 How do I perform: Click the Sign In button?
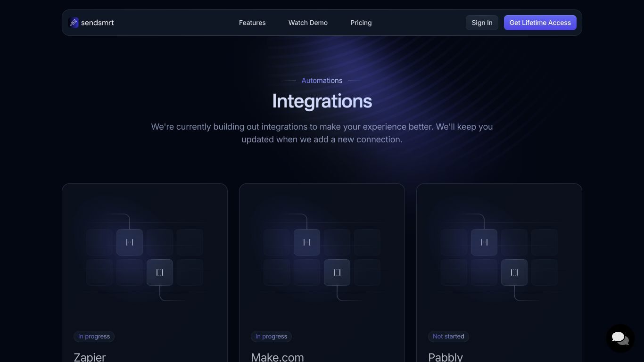pyautogui.click(x=482, y=23)
